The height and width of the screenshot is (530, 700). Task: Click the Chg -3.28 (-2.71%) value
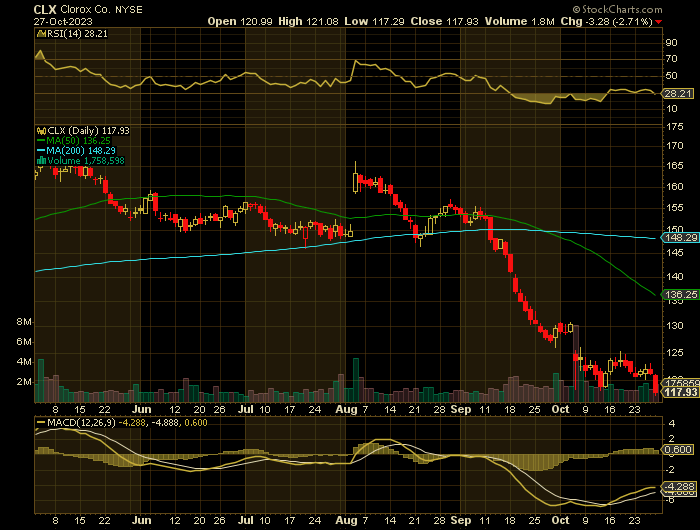point(606,21)
